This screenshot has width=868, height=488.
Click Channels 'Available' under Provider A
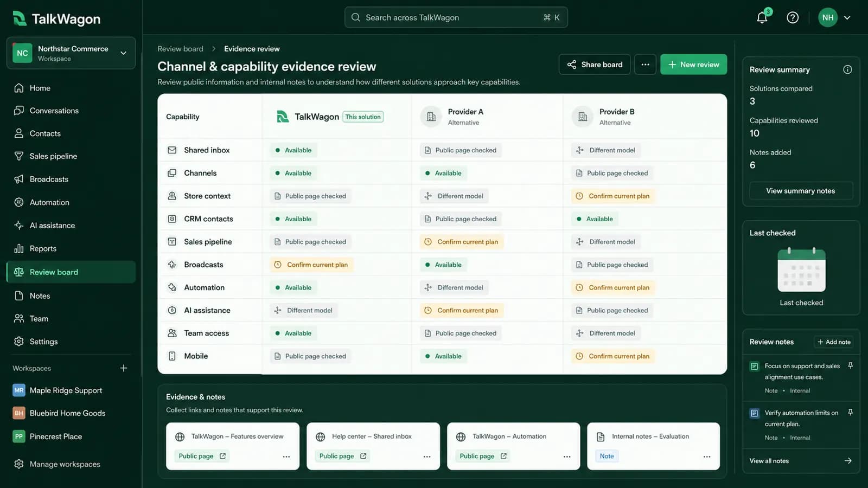click(443, 173)
